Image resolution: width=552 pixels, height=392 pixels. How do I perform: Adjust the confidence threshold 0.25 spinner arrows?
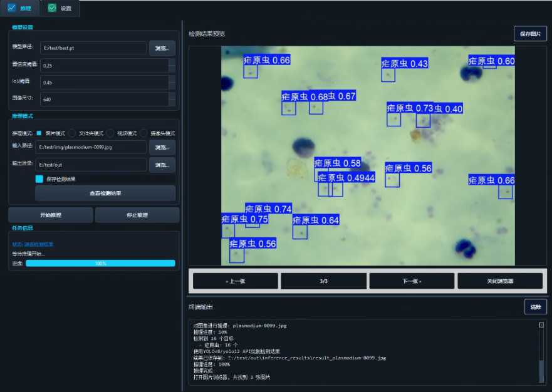pos(172,66)
